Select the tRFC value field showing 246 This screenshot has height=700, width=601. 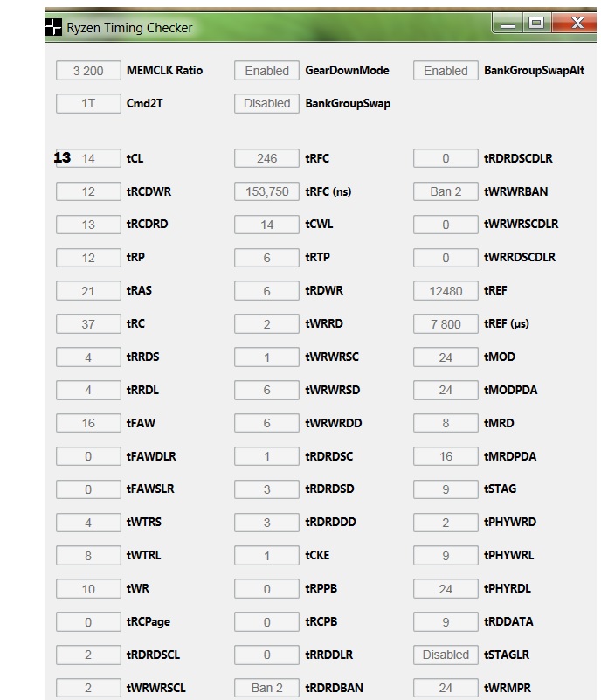(266, 159)
